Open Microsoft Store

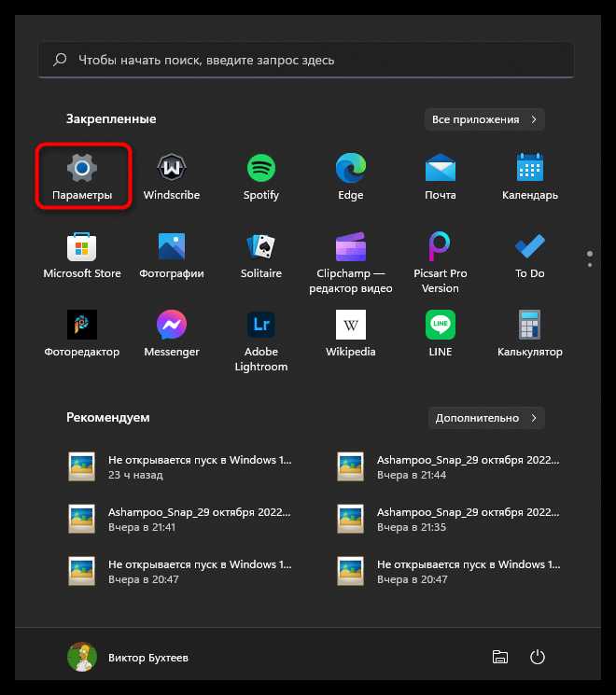click(x=82, y=256)
